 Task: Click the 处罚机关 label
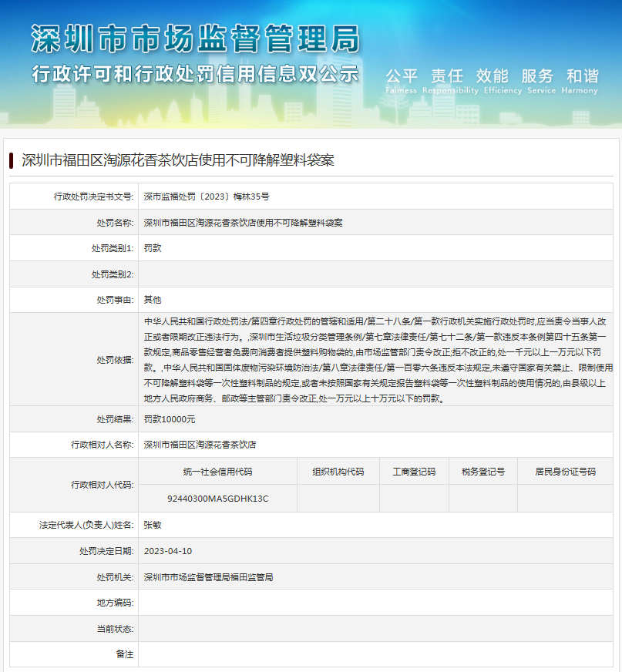[x=115, y=577]
